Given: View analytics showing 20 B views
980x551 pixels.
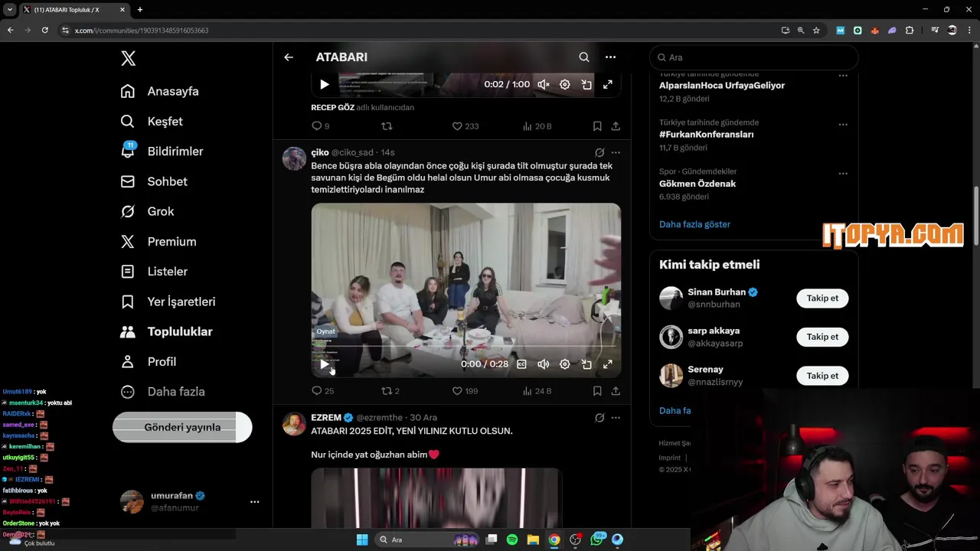Looking at the screenshot, I should click(x=537, y=126).
